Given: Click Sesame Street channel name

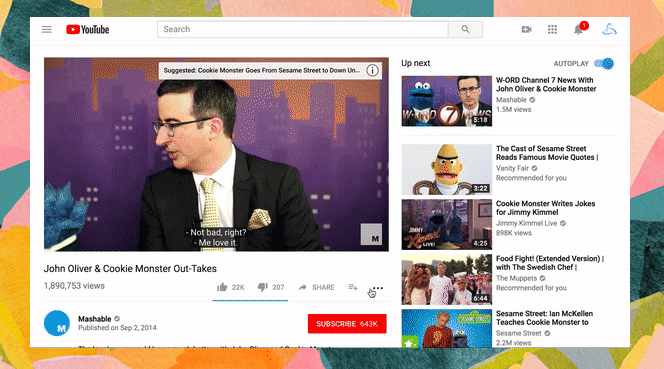Looking at the screenshot, I should click(519, 333).
